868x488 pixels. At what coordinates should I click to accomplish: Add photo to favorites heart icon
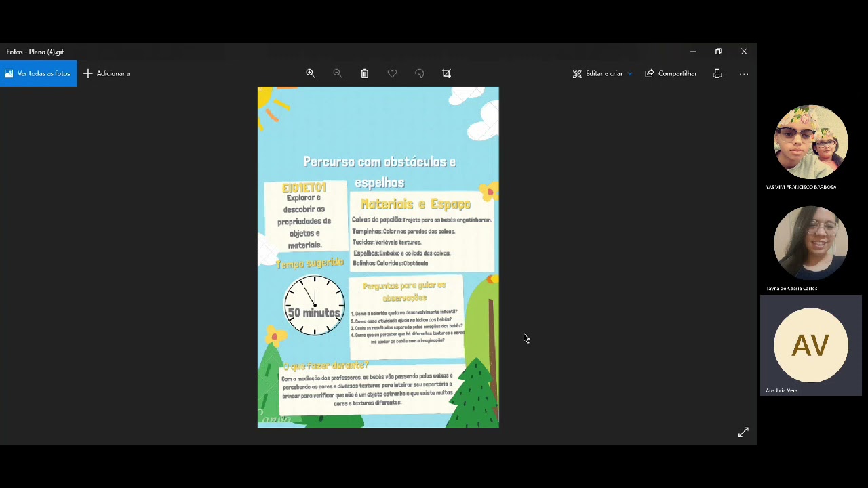[392, 73]
